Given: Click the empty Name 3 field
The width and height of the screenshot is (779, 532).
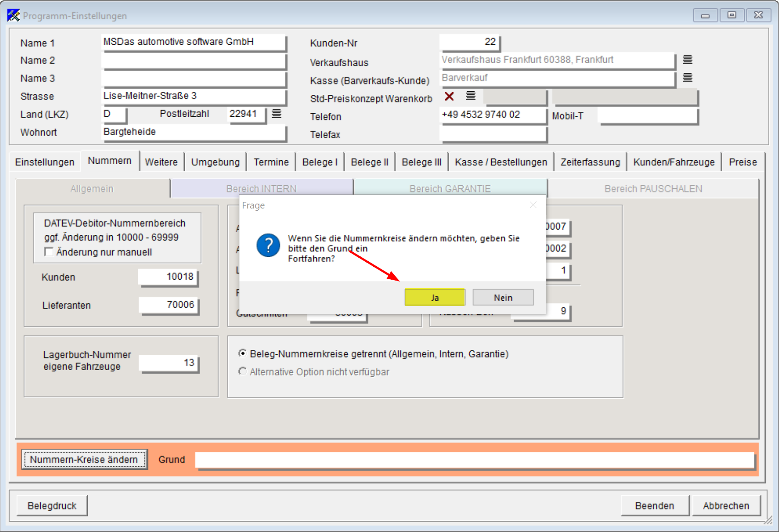Looking at the screenshot, I should click(x=193, y=78).
